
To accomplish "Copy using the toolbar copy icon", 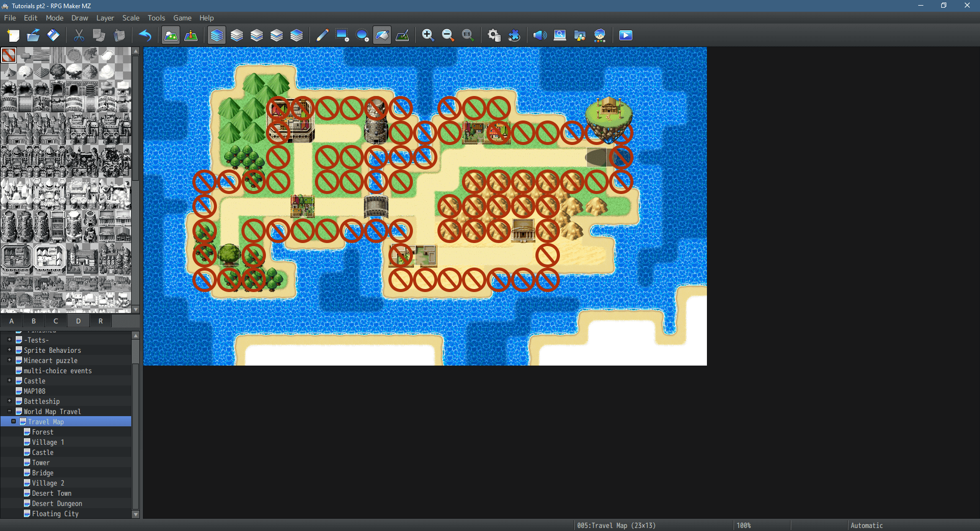I will point(99,35).
